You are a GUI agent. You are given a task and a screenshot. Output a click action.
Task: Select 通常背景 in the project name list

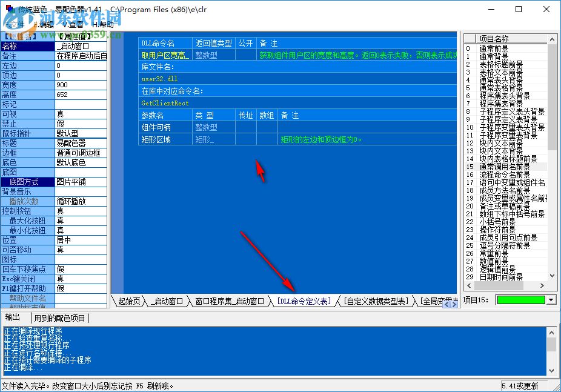coord(496,56)
